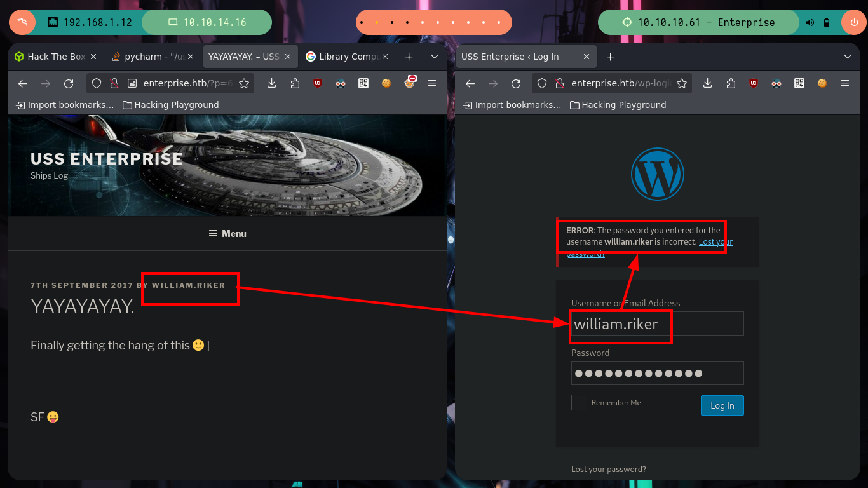Click the insecure lock icon in right browser

560,83
